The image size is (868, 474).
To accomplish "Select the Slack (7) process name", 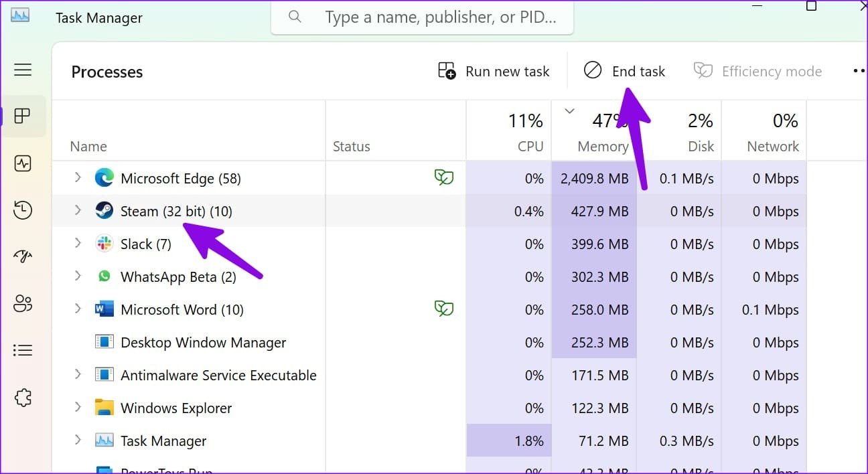I will click(x=146, y=244).
